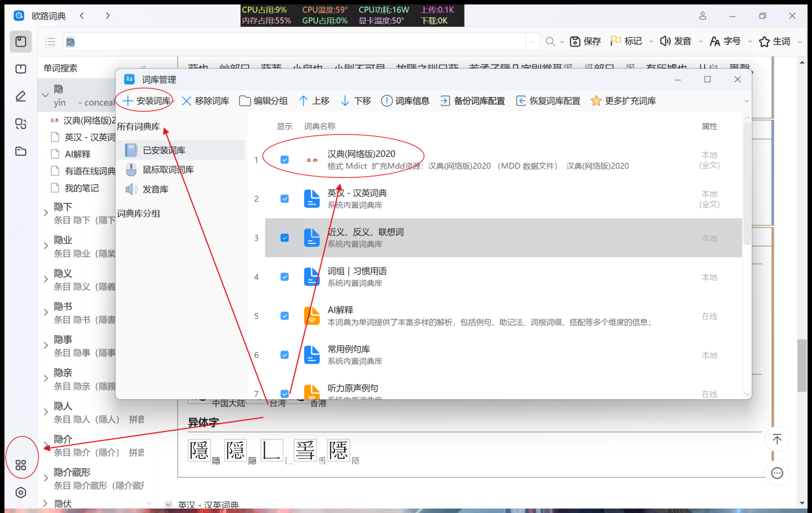
Task: Collapse the 英汉 - 汉英词典 section at bottom
Action: [x=168, y=505]
